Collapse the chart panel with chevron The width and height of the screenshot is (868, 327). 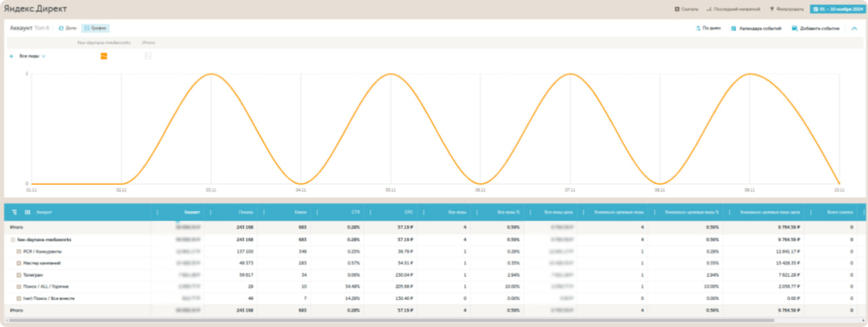coord(854,28)
